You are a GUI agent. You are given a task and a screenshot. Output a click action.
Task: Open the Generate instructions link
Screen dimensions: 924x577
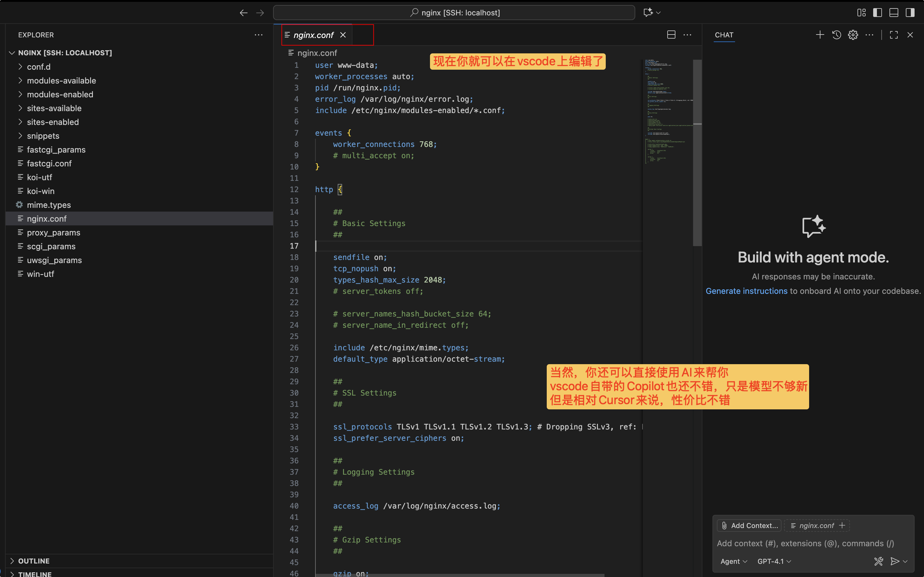click(x=746, y=291)
